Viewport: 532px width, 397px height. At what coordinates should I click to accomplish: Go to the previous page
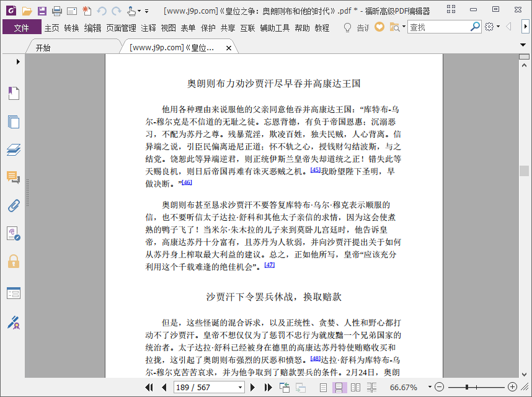(x=164, y=387)
